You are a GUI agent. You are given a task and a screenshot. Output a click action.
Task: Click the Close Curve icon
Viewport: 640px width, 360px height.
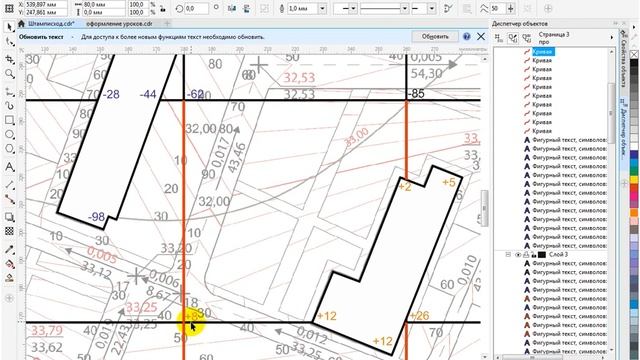pos(448,8)
